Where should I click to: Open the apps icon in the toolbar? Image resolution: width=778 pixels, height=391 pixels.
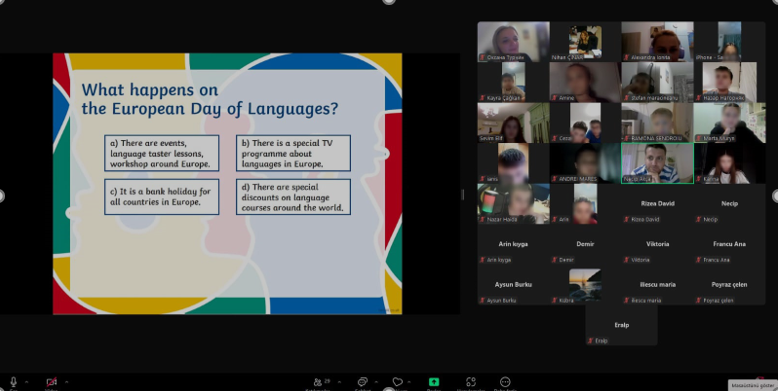471,382
